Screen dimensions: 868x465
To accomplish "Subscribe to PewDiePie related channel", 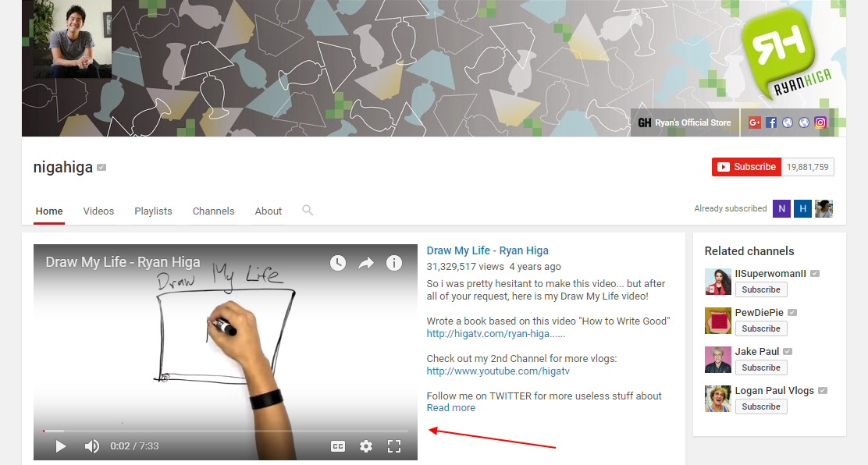I will coord(761,328).
